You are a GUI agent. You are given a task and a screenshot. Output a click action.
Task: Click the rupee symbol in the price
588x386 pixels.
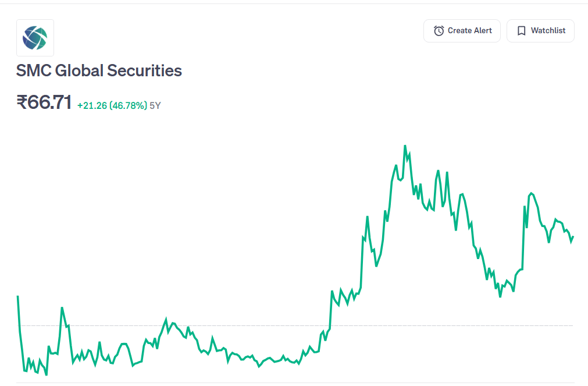coord(22,103)
